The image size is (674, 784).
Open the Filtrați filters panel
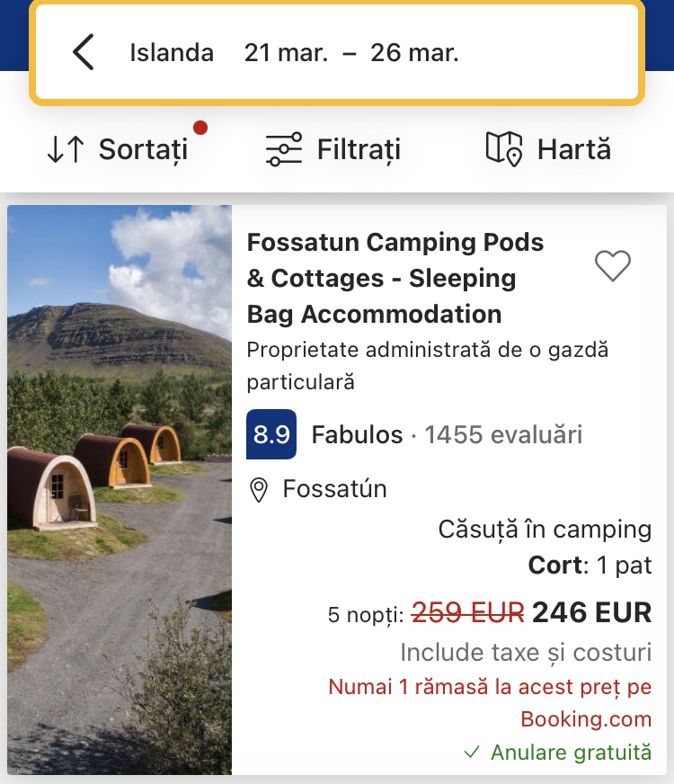click(x=359, y=149)
